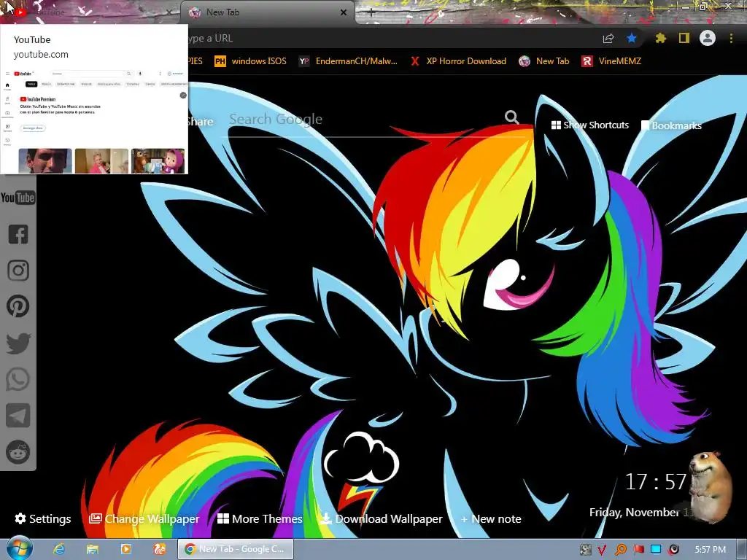747x560 pixels.
Task: Toggle Show Shortcuts
Action: click(x=589, y=125)
